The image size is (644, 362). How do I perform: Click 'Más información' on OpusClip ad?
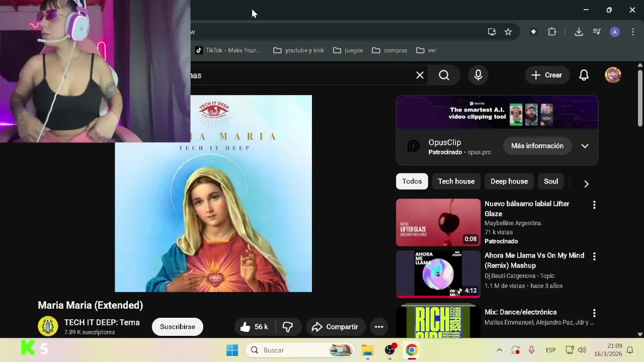click(537, 146)
